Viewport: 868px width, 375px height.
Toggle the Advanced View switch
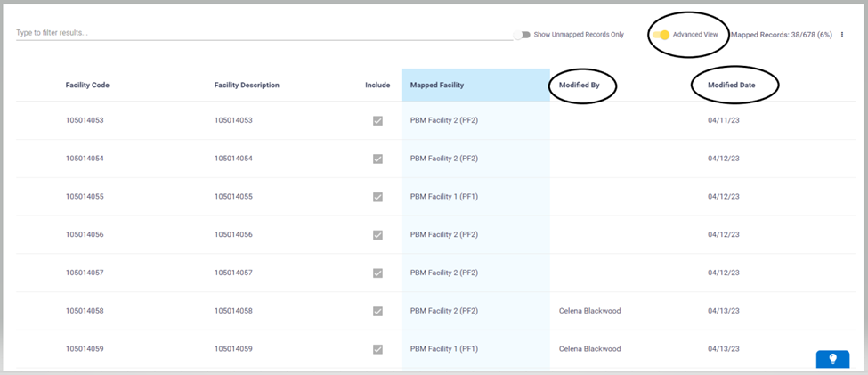click(661, 35)
